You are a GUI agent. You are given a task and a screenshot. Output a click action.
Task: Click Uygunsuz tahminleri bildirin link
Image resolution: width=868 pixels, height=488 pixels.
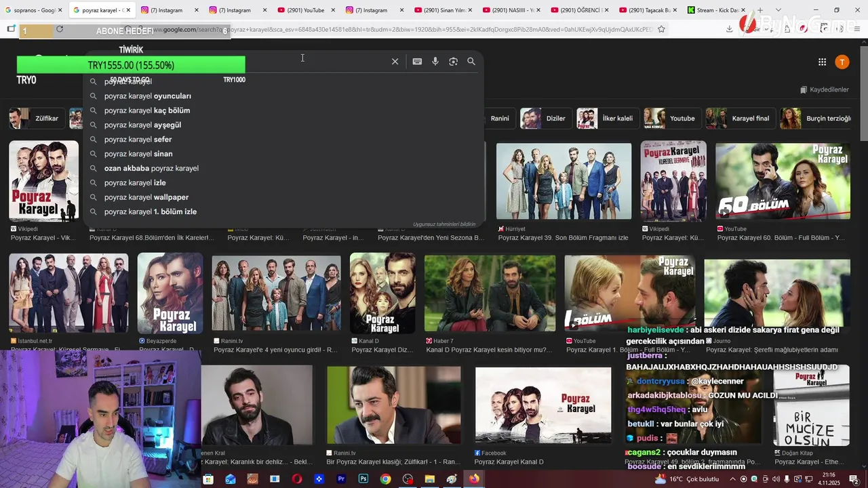tap(444, 224)
